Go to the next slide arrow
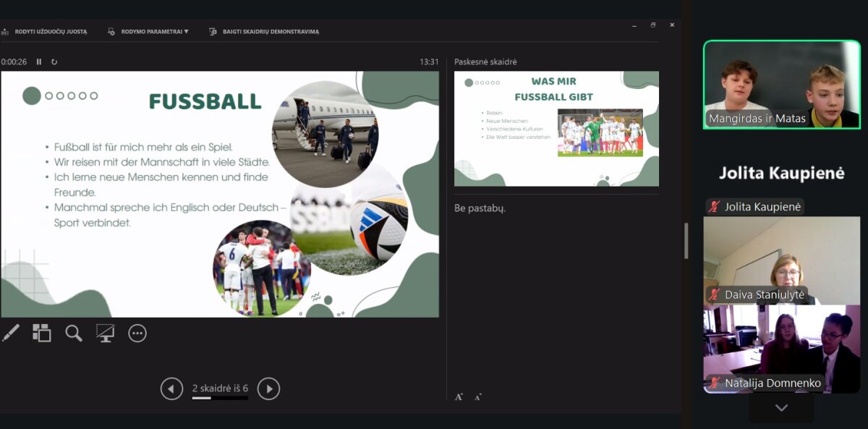 pos(268,389)
